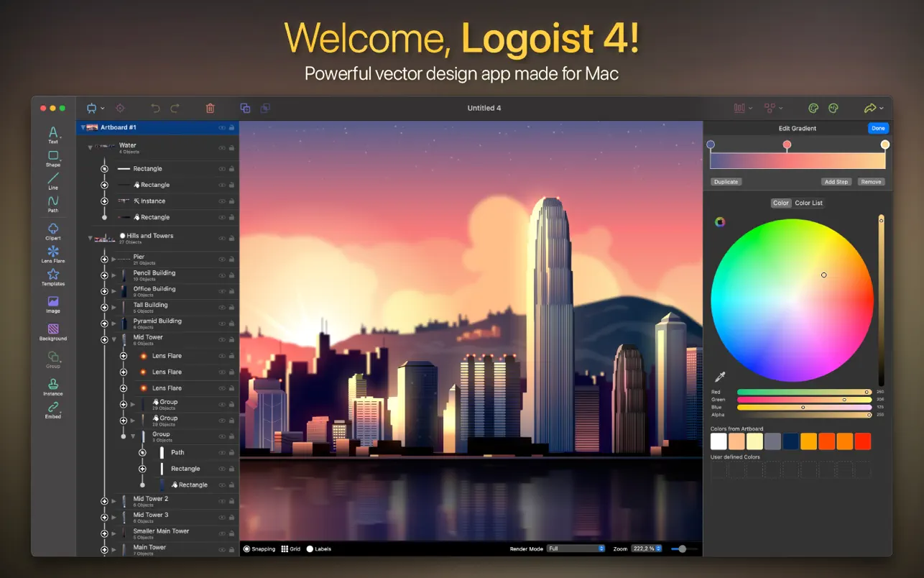The height and width of the screenshot is (578, 924).
Task: Click the Remove button
Action: (871, 182)
